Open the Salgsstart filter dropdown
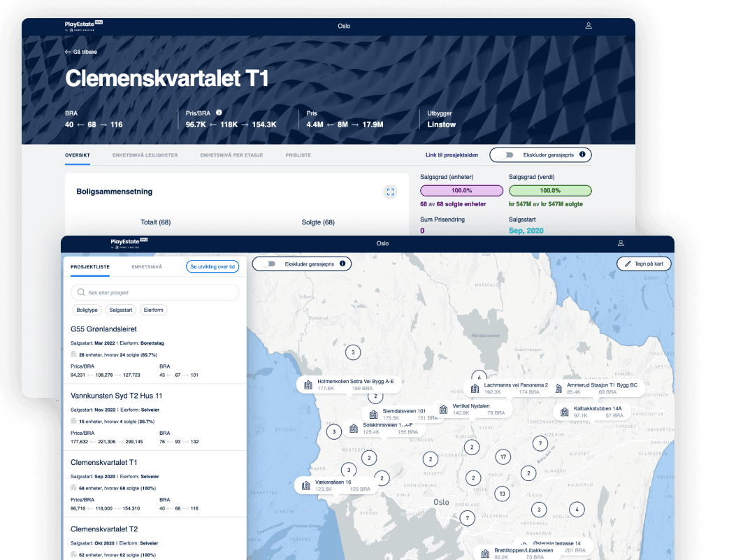The image size is (736, 560). tap(120, 310)
